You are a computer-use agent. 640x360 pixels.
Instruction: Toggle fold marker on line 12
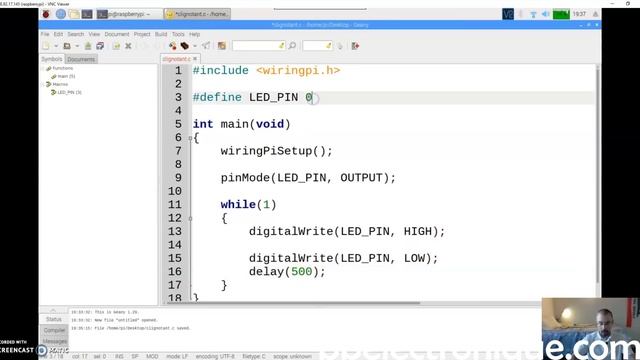[x=190, y=218]
